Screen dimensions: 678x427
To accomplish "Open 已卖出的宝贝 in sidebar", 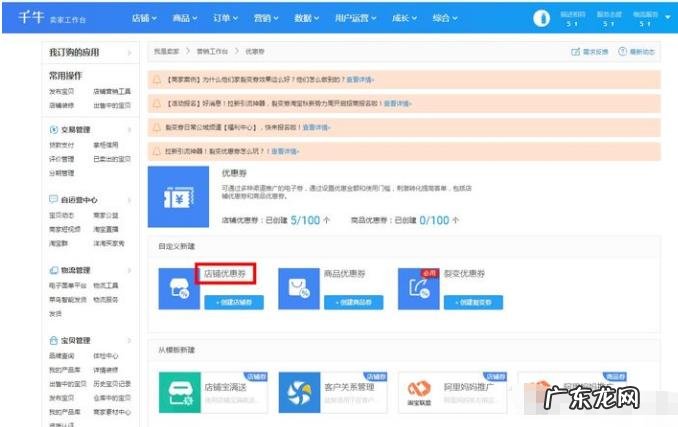I will tap(112, 159).
